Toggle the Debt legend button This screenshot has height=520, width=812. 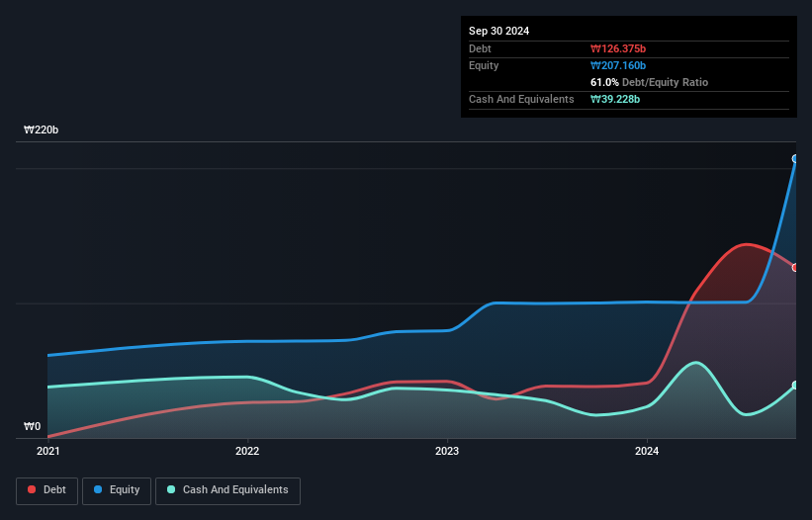(x=47, y=490)
